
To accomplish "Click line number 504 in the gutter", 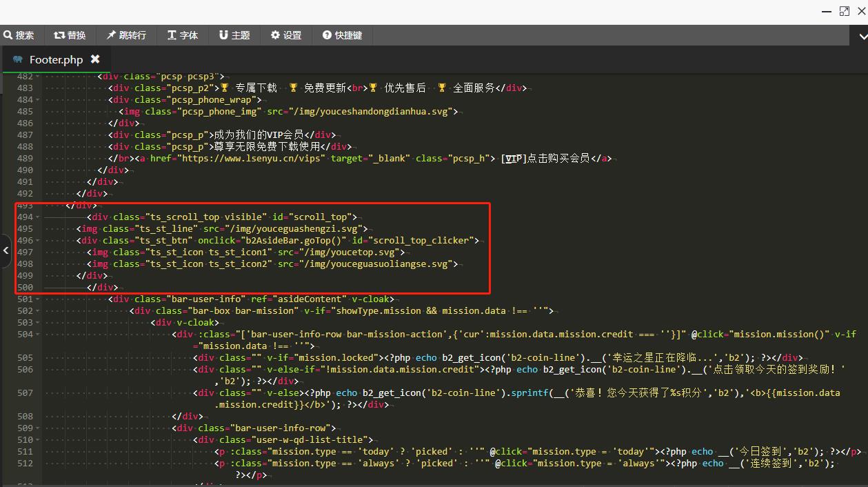I will (x=24, y=334).
